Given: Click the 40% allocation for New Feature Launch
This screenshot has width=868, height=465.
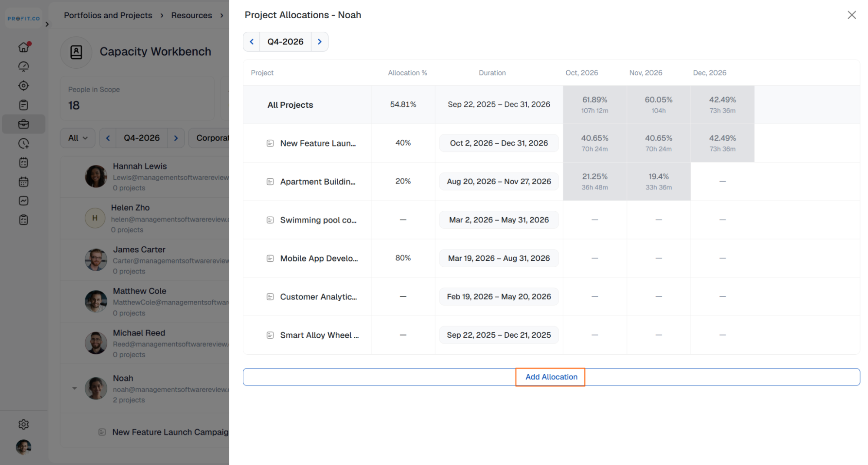Looking at the screenshot, I should pos(403,143).
